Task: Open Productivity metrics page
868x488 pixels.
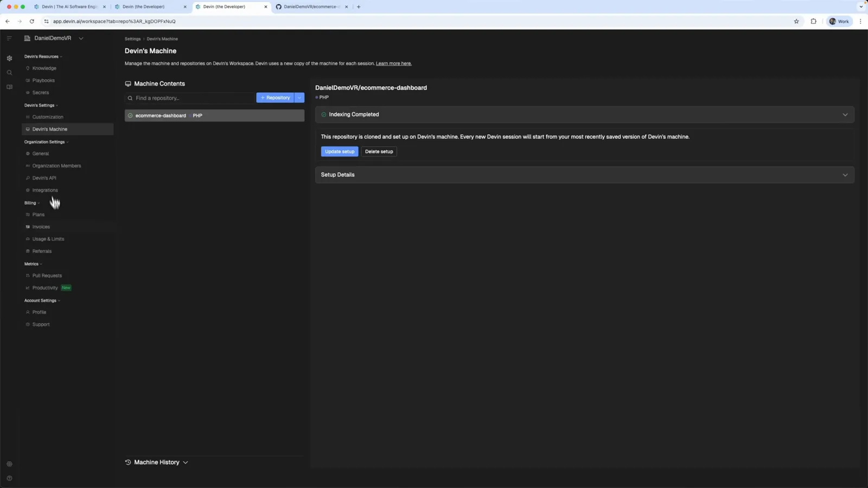Action: (68, 288)
